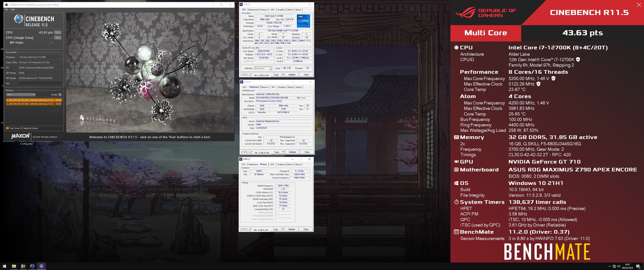Click the System Timers stopwatch icon
644x270 pixels.
tap(456, 202)
